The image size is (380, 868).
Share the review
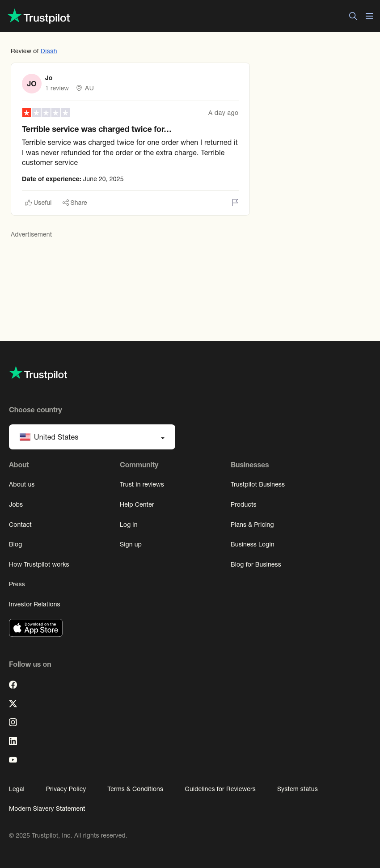[75, 203]
